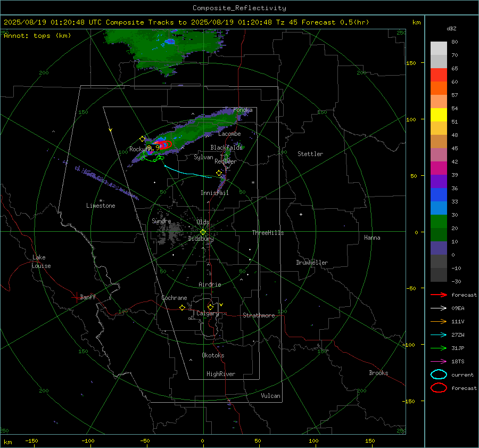This screenshot has width=479, height=448.
Task: Click the -100 tick on bottom axis
Action: (88, 441)
